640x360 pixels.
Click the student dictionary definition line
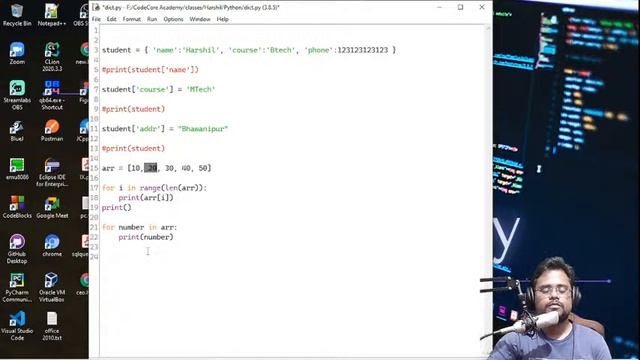point(249,50)
